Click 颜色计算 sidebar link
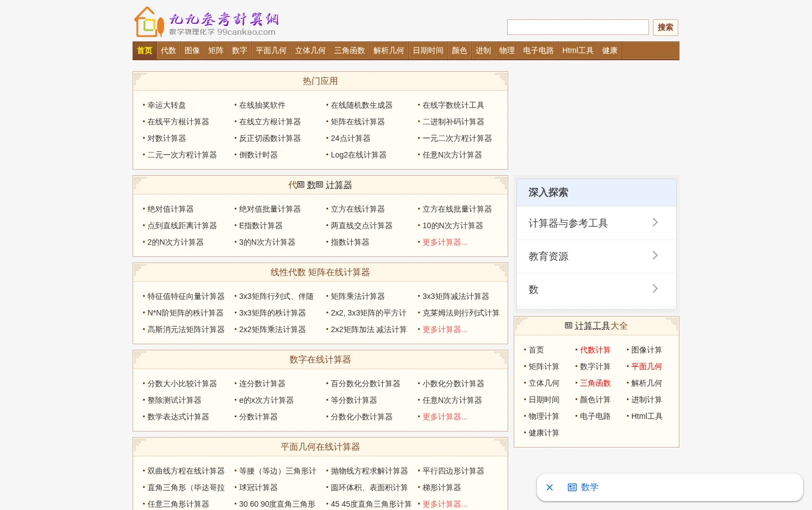Image resolution: width=812 pixels, height=510 pixels. [x=595, y=399]
